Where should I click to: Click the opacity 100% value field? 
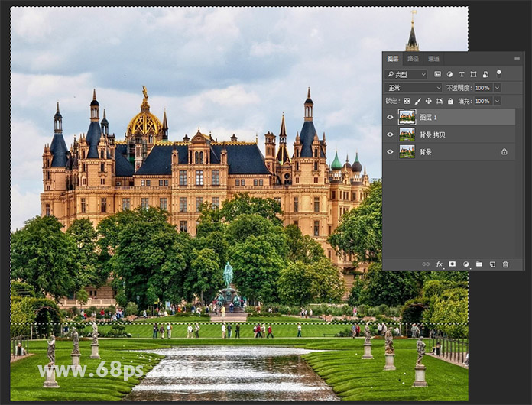[x=484, y=88]
